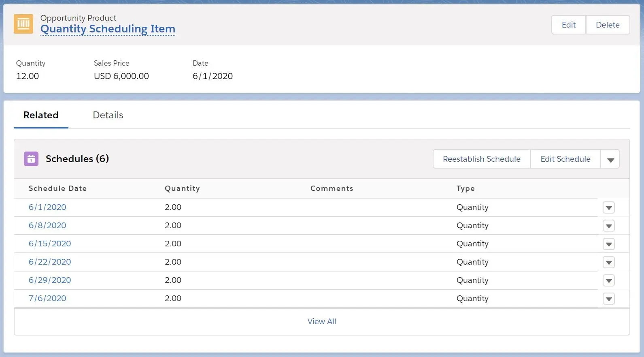Open schedule 6/29/2020 link
This screenshot has width=644, height=357.
(x=50, y=280)
